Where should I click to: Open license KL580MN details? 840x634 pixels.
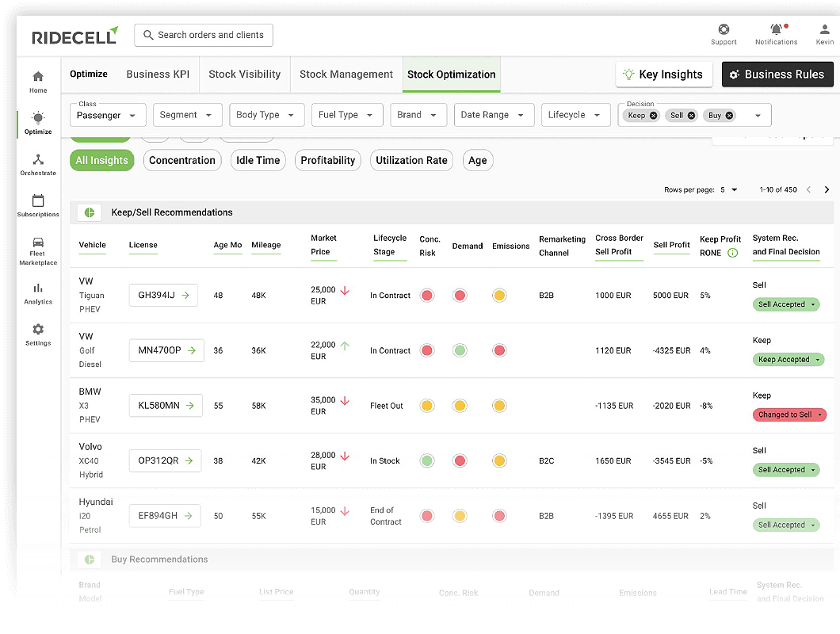point(166,406)
